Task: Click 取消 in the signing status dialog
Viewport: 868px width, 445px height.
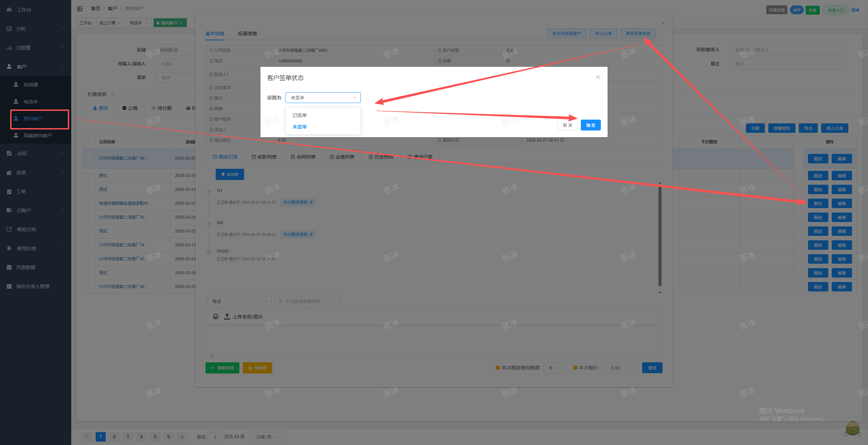Action: coord(568,125)
